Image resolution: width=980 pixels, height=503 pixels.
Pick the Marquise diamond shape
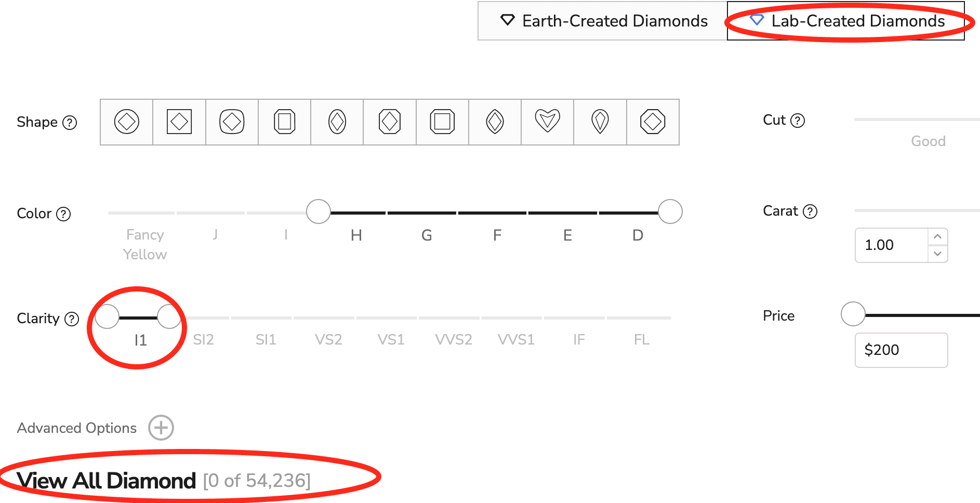click(495, 122)
